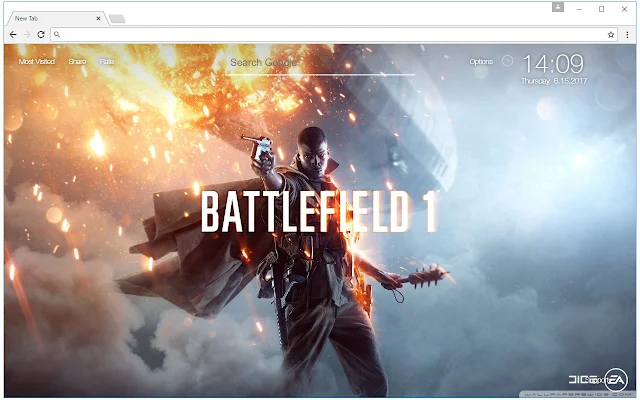This screenshot has height=400, width=640.
Task: Click the Rate link
Action: (107, 62)
